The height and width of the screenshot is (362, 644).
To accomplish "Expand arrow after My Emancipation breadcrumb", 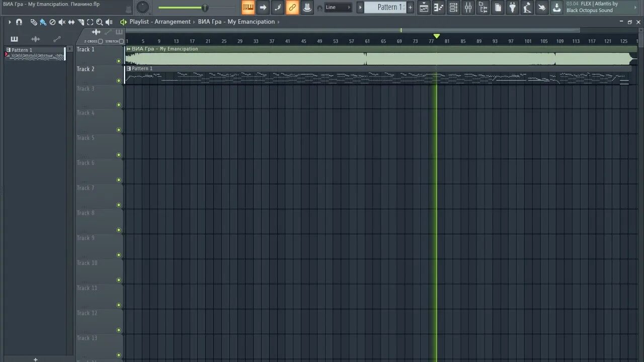I will pyautogui.click(x=279, y=22).
